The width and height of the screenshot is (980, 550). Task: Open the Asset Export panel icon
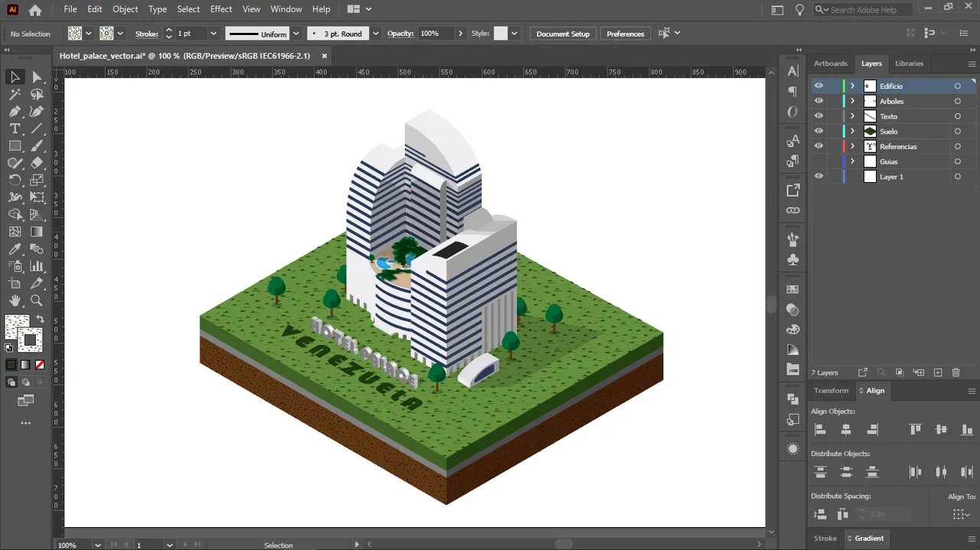(x=792, y=190)
